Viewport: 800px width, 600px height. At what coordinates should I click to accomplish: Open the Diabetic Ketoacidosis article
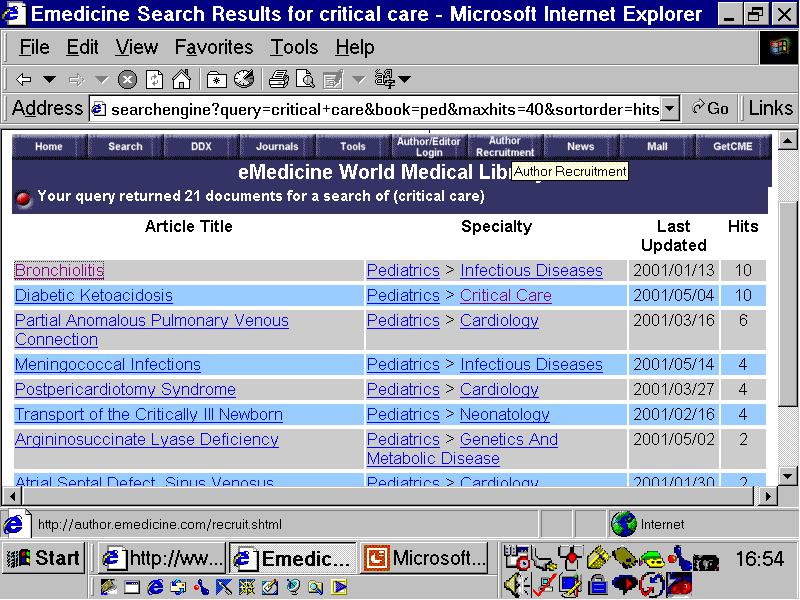pos(94,295)
